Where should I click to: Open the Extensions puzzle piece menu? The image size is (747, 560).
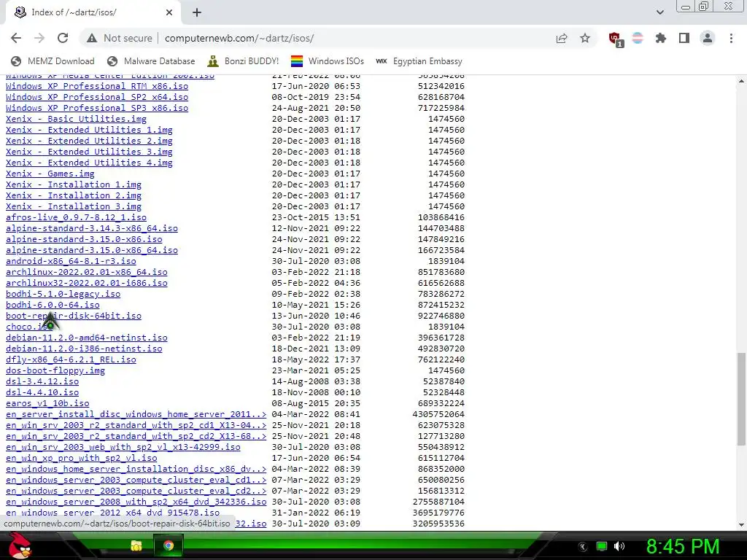[661, 38]
